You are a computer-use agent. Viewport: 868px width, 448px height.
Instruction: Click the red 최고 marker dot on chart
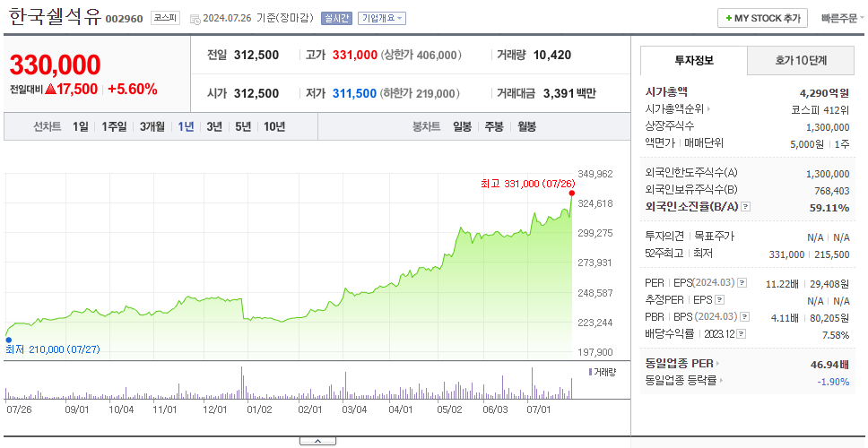click(571, 193)
